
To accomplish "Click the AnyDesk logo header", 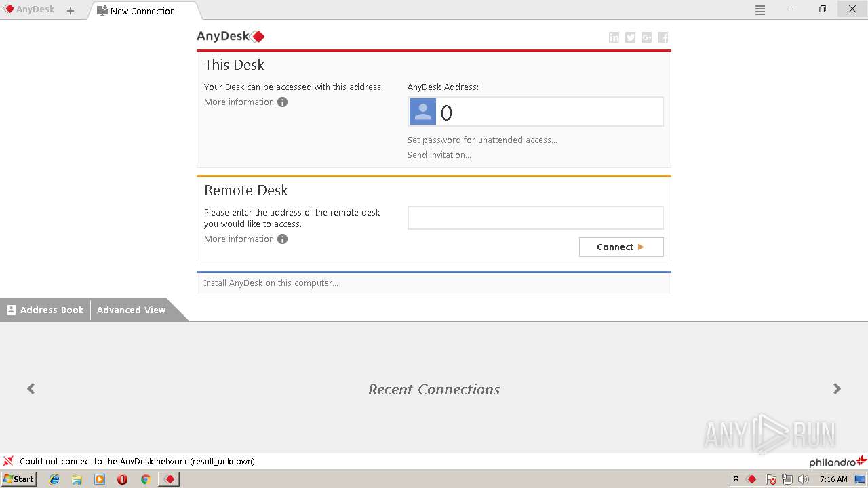I will (231, 36).
